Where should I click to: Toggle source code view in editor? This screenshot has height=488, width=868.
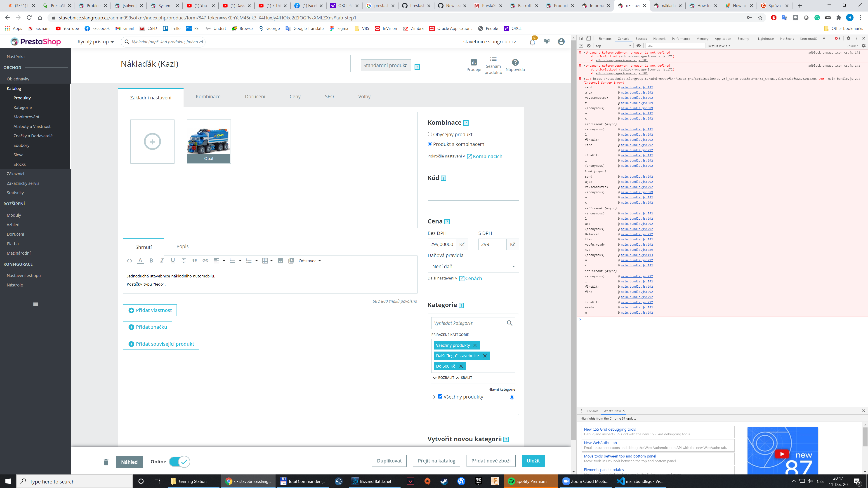(x=129, y=261)
